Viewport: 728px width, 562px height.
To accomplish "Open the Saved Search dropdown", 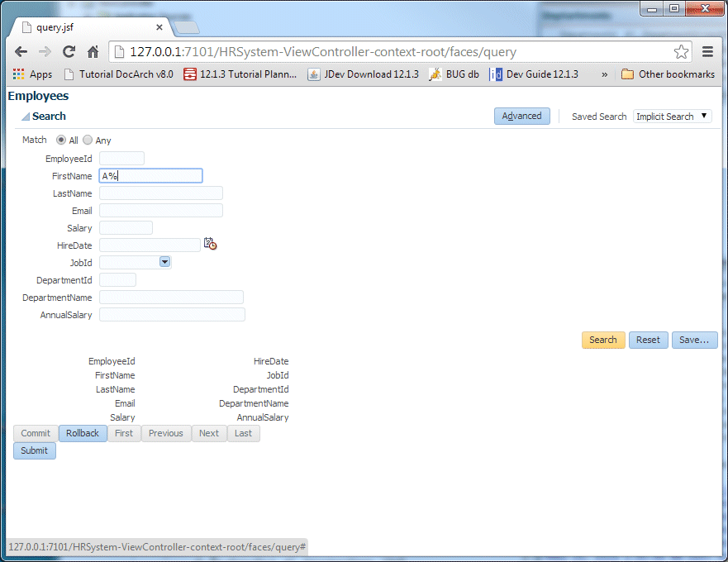I will pos(672,116).
